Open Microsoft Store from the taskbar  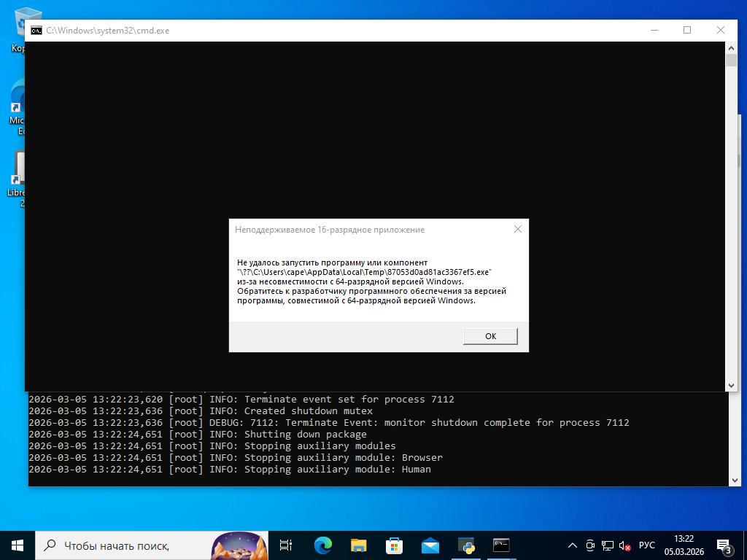[x=394, y=545]
